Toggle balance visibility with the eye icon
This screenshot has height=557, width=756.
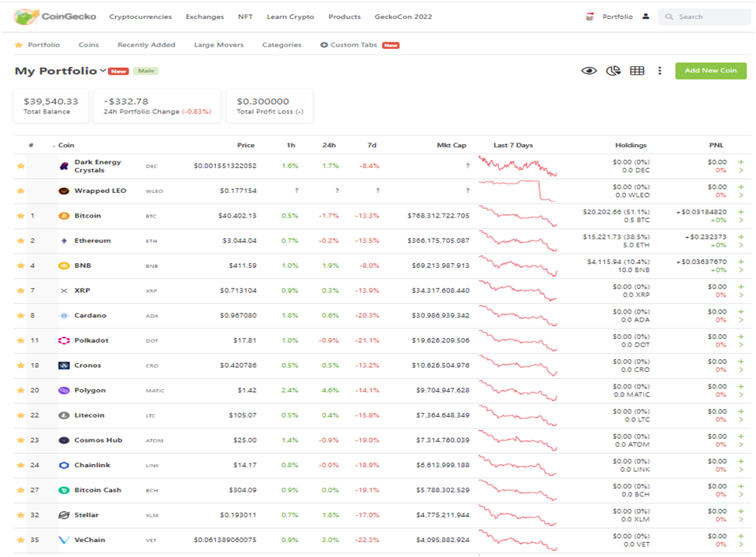click(589, 71)
